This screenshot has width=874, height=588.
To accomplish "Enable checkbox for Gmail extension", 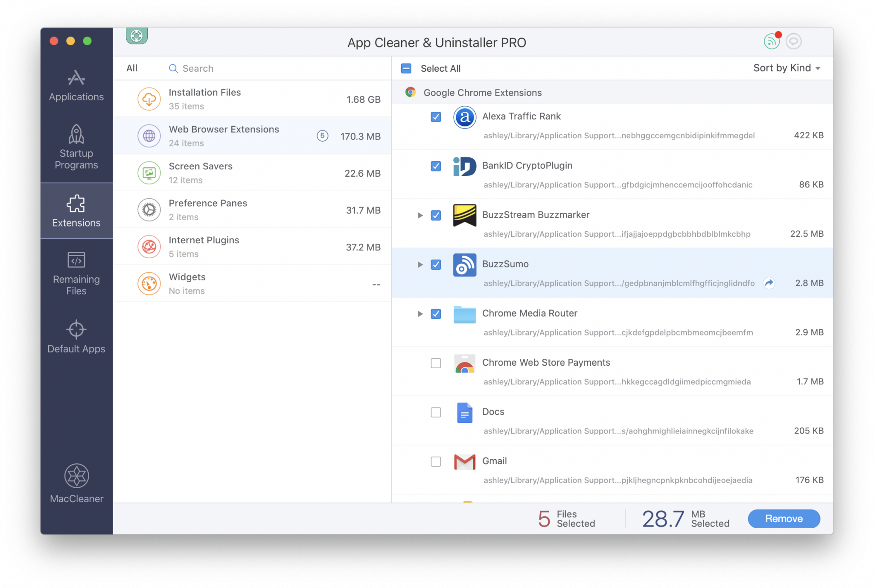I will pos(436,461).
